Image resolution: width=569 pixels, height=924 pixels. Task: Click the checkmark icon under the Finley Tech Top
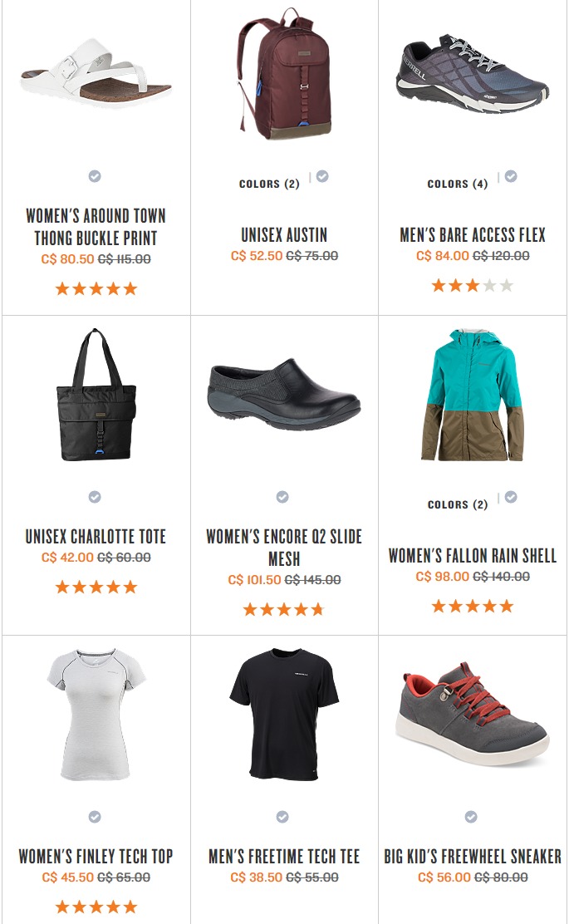pos(95,817)
